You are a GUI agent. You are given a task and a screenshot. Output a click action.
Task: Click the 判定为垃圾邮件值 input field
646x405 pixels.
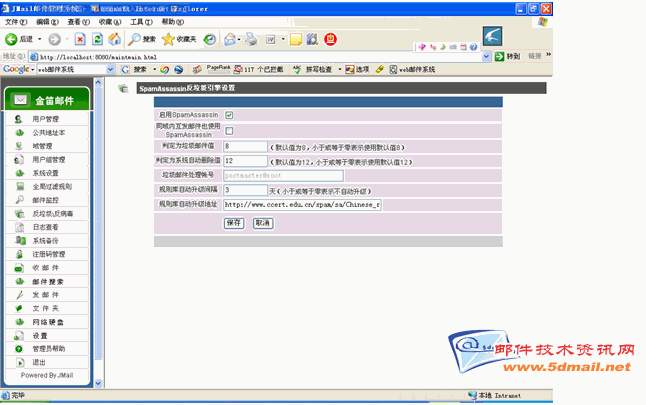tap(245, 146)
